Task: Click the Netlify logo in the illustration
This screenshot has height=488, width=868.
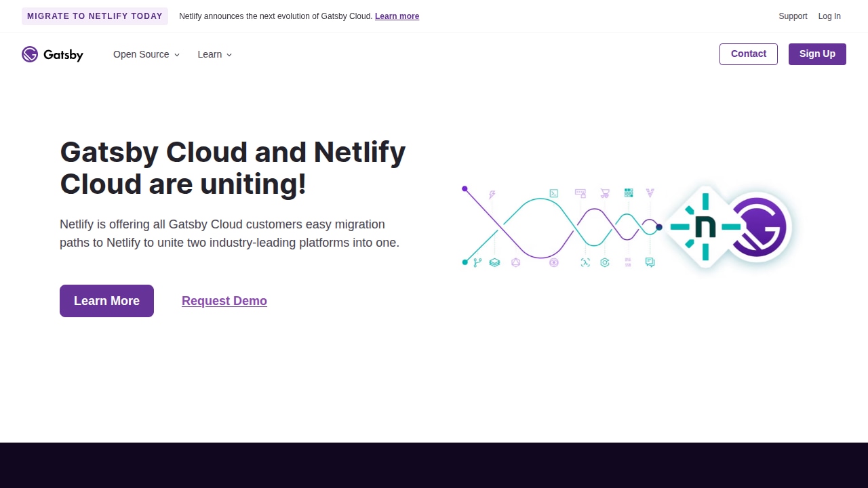Action: click(x=705, y=226)
